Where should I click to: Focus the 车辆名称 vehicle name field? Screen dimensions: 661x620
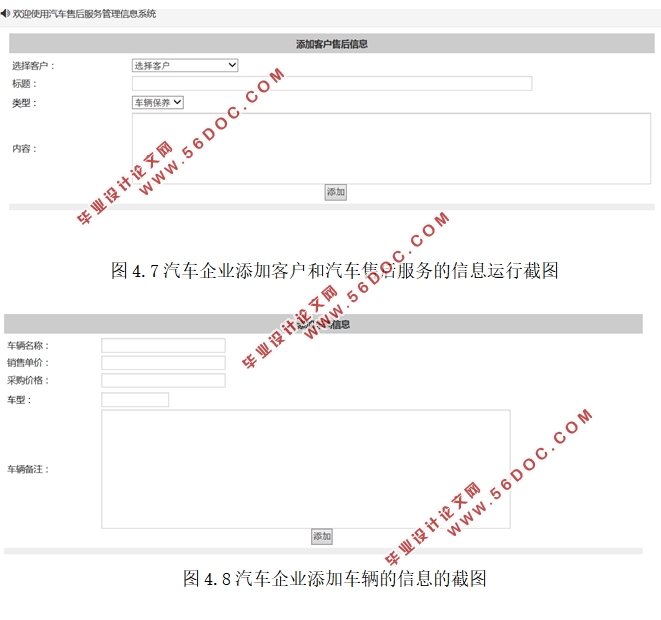coord(163,346)
